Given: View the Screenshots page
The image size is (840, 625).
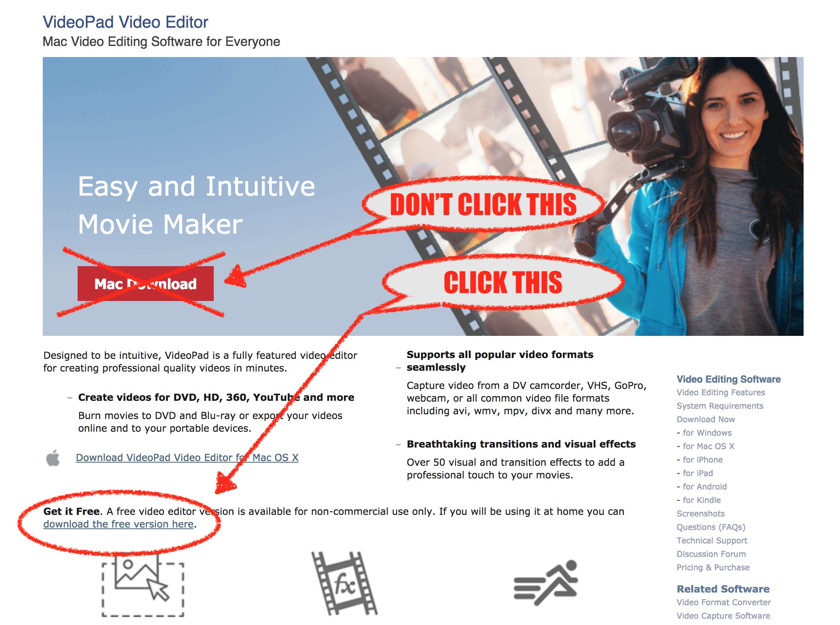Looking at the screenshot, I should point(701,513).
